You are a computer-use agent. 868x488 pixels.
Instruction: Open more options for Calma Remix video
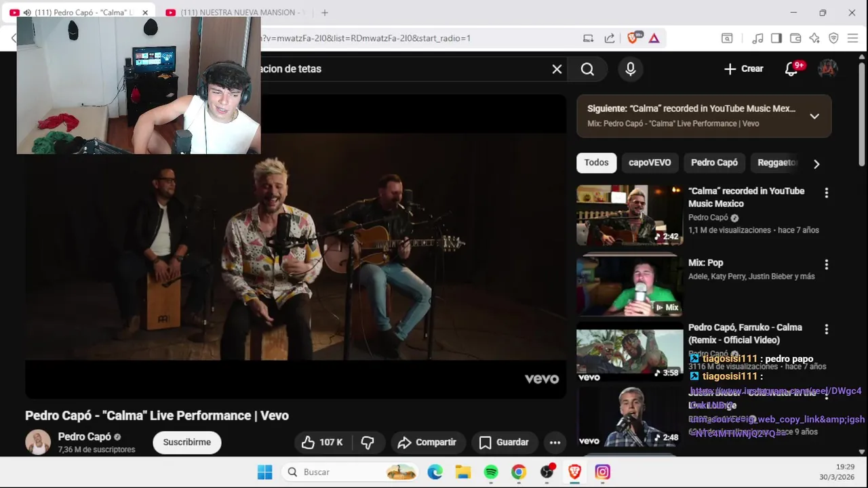tap(826, 329)
